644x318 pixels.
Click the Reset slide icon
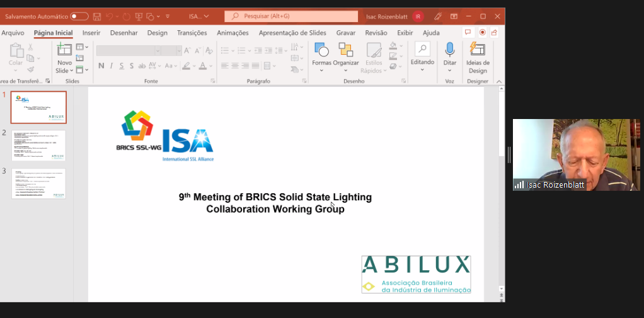(x=79, y=59)
